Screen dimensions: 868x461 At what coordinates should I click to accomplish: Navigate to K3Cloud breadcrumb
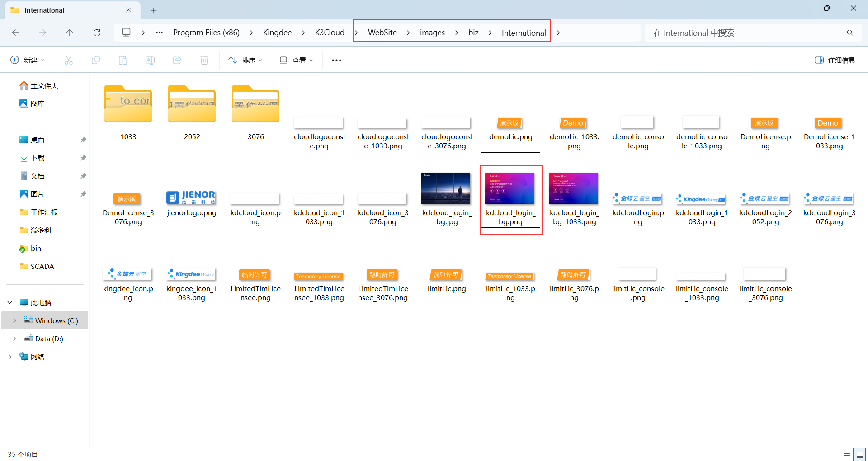[330, 33]
